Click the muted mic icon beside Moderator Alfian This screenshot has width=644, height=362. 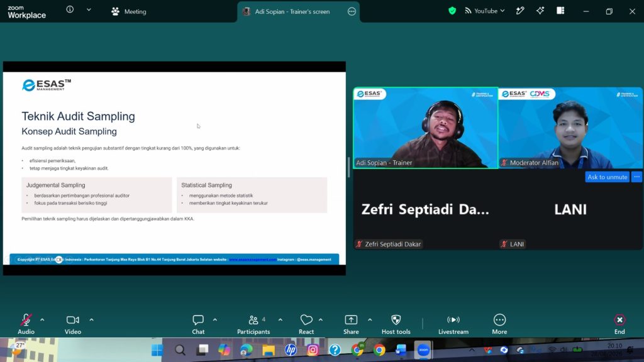pyautogui.click(x=504, y=163)
